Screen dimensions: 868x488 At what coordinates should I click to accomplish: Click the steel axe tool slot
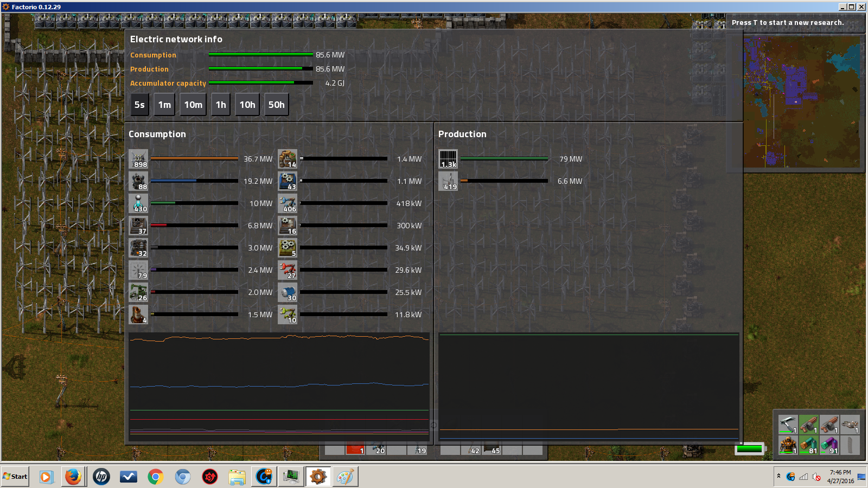pos(788,424)
